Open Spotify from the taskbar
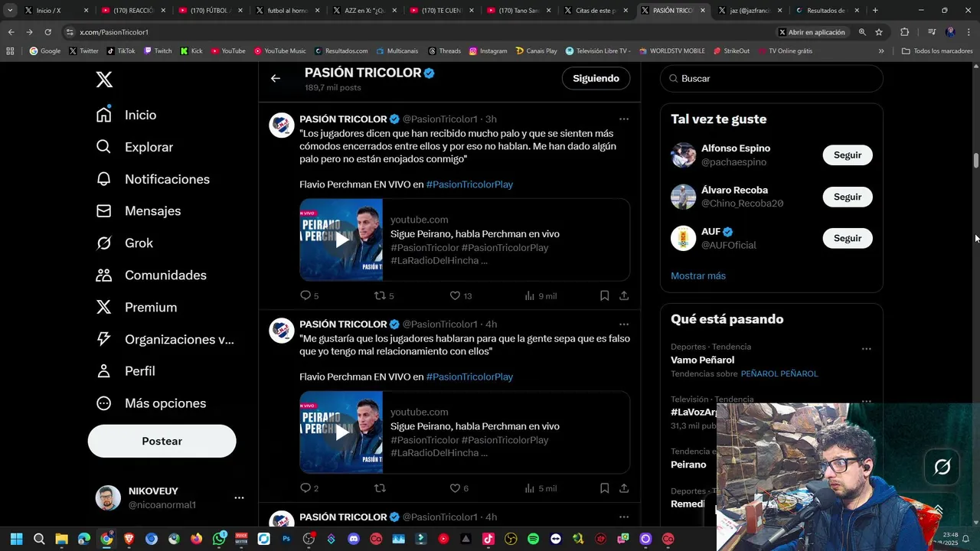Image resolution: width=980 pixels, height=551 pixels. click(533, 539)
